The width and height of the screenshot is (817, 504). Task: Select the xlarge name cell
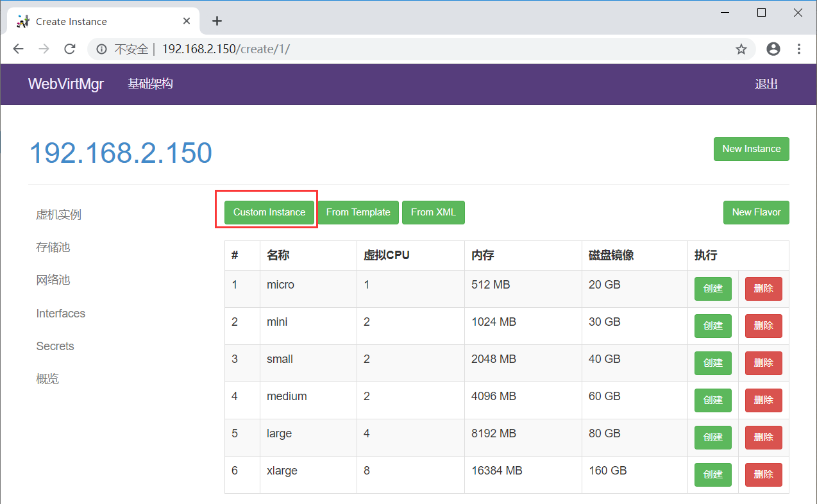coord(308,475)
